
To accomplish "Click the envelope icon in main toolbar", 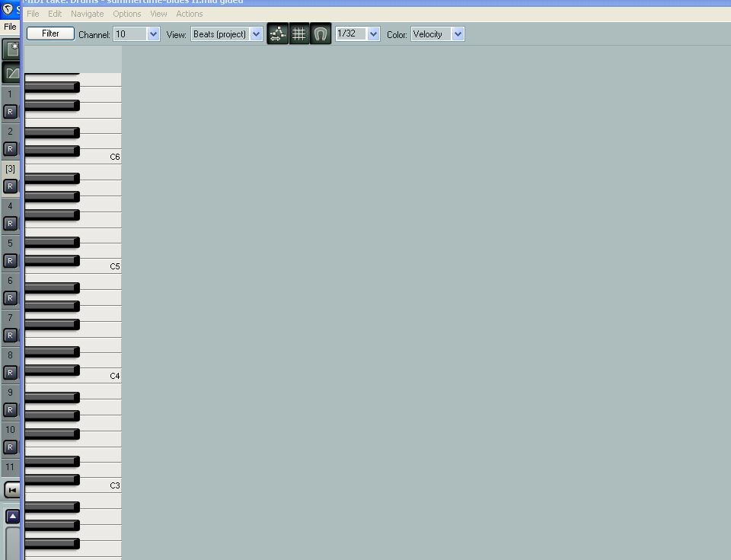I will 11,73.
